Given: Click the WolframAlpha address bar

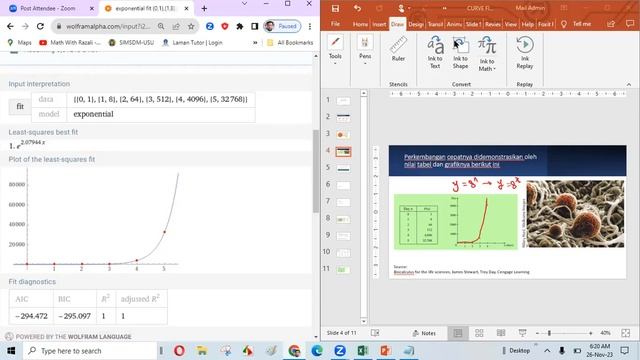Looking at the screenshot, I should tap(108, 26).
